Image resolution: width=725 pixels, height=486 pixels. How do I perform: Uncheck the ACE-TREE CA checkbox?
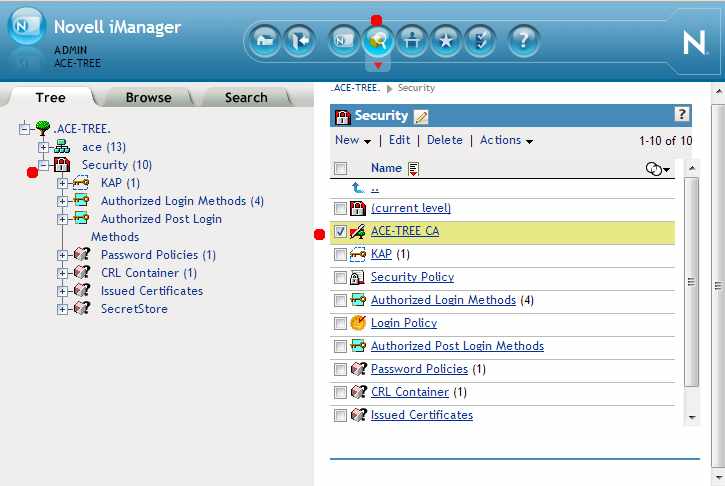[x=340, y=231]
